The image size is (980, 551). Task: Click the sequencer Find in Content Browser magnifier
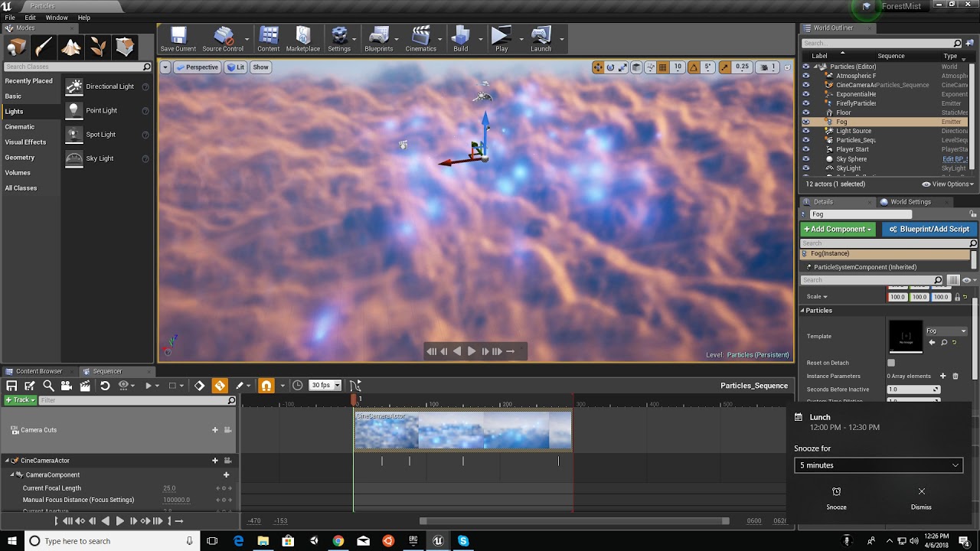point(48,386)
